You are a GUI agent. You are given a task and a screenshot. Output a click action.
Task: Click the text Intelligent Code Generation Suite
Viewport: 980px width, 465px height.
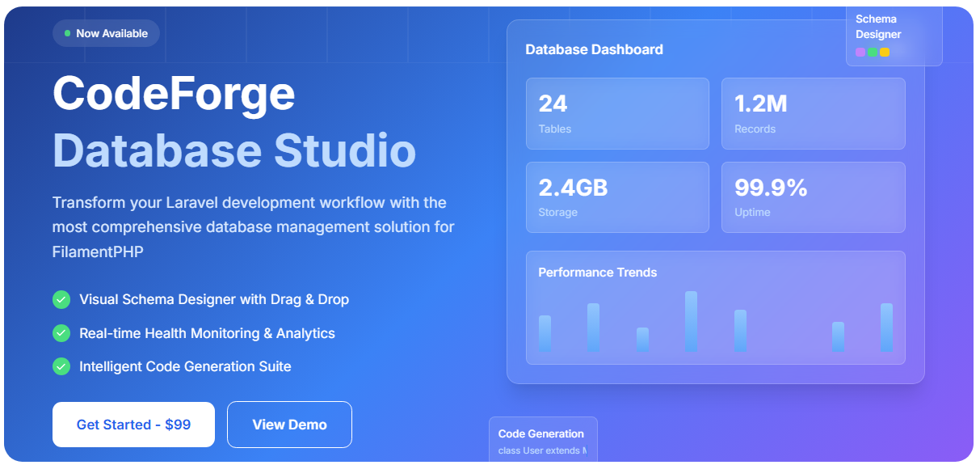coord(185,366)
